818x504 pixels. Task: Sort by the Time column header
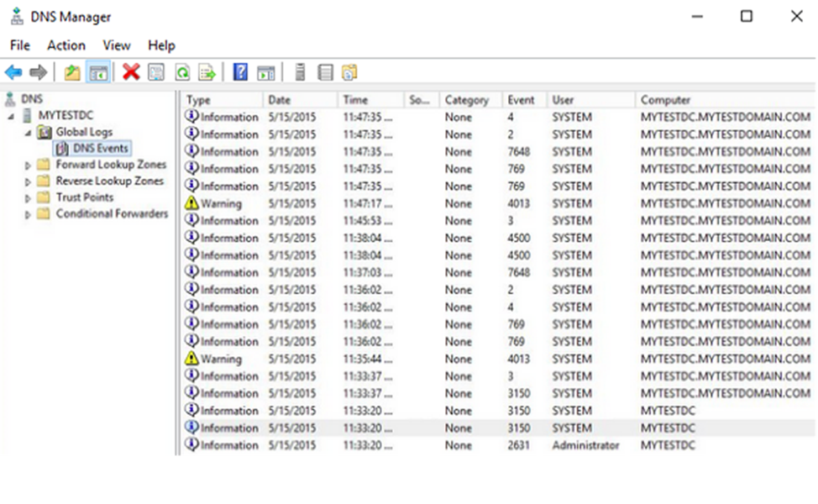click(x=371, y=100)
